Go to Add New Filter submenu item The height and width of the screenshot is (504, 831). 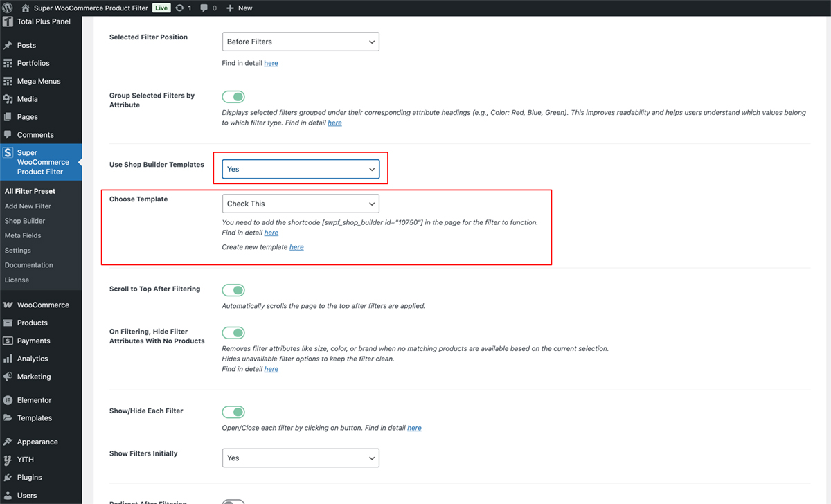coord(28,206)
